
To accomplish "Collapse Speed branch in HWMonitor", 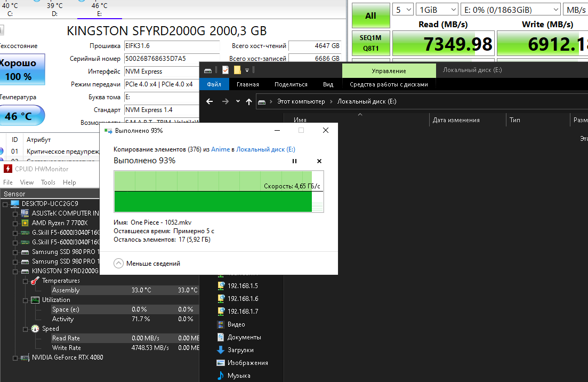I will click(x=26, y=329).
